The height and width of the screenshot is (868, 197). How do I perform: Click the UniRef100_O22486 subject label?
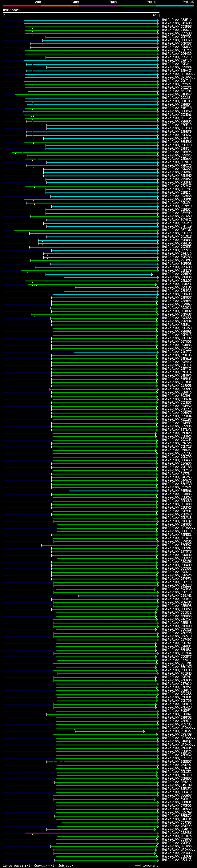point(176,833)
